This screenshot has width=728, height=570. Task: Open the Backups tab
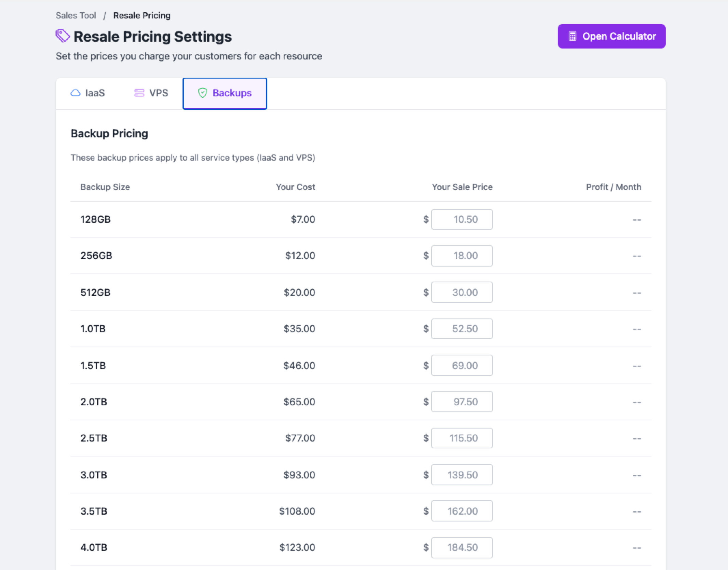pyautogui.click(x=225, y=93)
